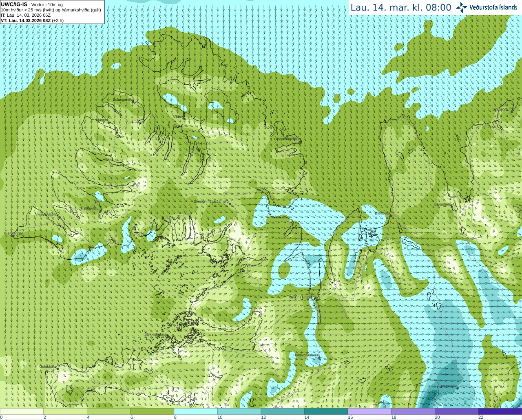Select the Blönduós station label
522x420 pixels.
pos(383,213)
